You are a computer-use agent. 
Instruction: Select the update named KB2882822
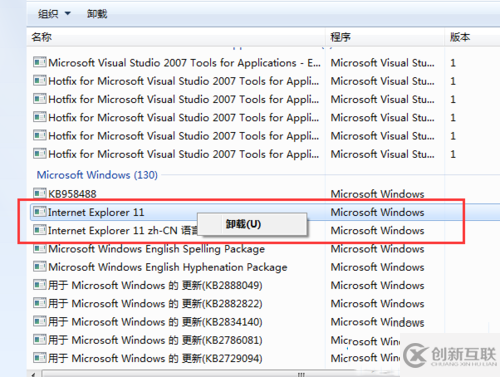(155, 304)
